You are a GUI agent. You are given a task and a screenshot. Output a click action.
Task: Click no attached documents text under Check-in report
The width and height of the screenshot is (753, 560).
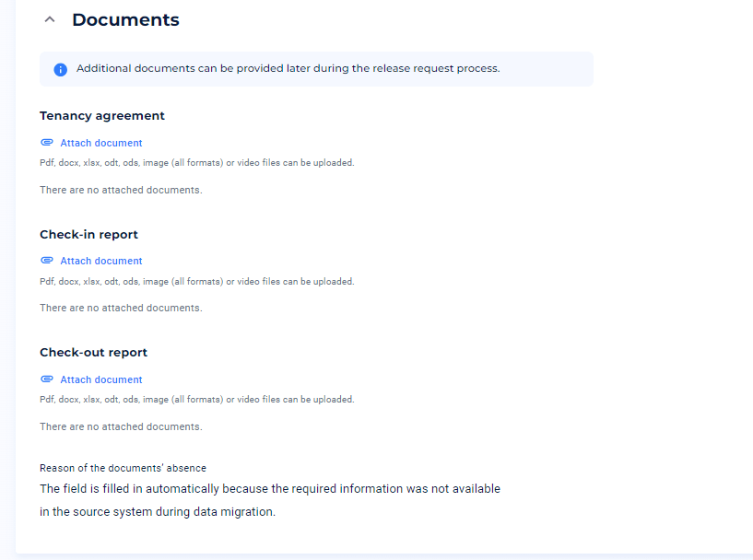pos(121,308)
